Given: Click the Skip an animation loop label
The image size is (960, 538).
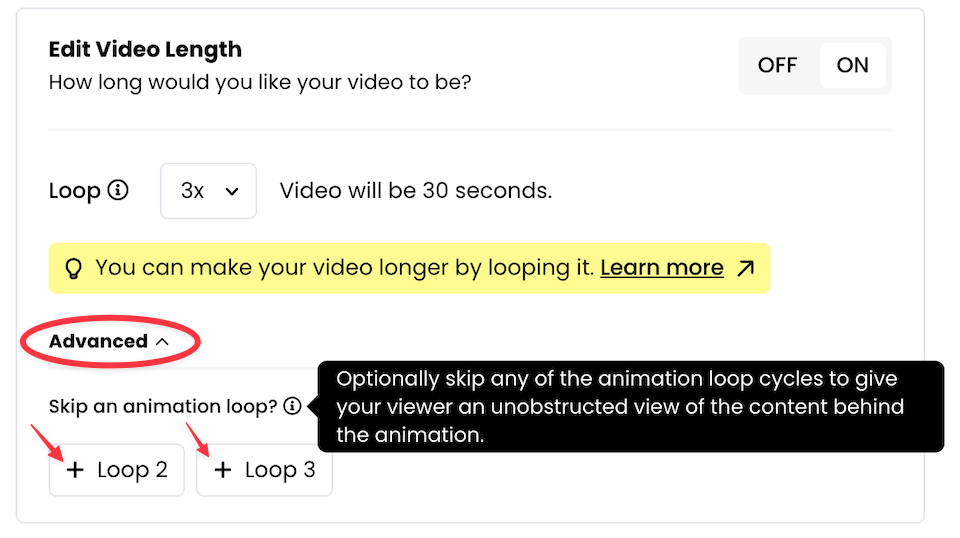Looking at the screenshot, I should click(x=163, y=406).
